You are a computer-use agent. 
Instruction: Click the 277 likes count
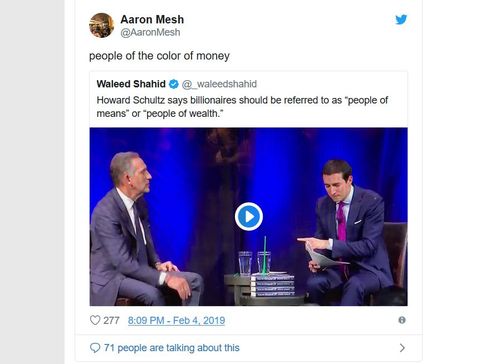point(111,320)
